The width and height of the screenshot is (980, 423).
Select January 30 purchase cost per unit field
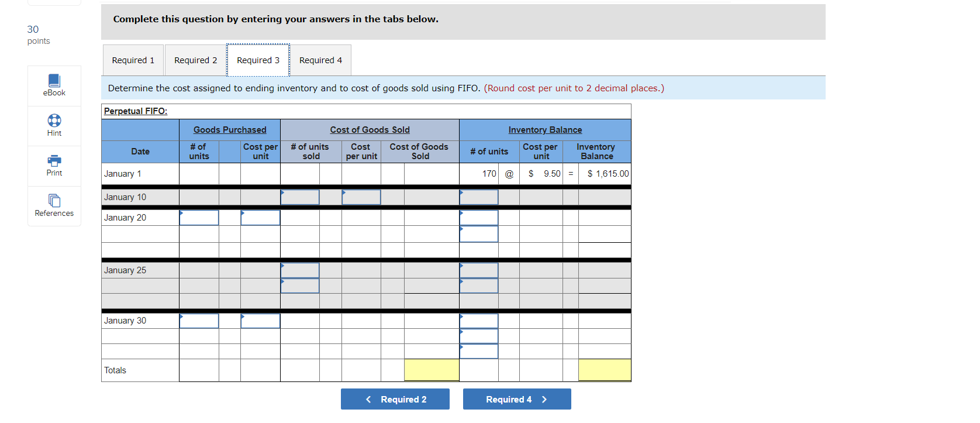(x=260, y=321)
